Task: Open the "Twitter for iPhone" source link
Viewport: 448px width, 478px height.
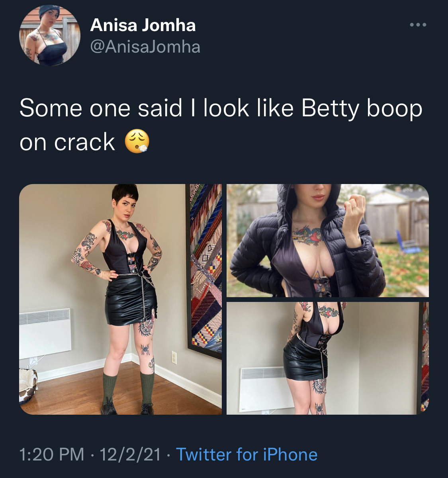Action: click(247, 454)
